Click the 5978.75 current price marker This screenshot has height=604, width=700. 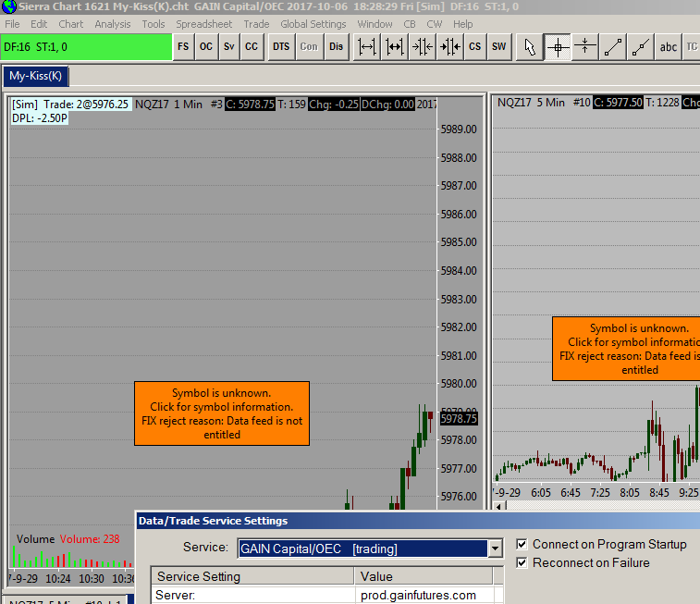click(x=459, y=419)
